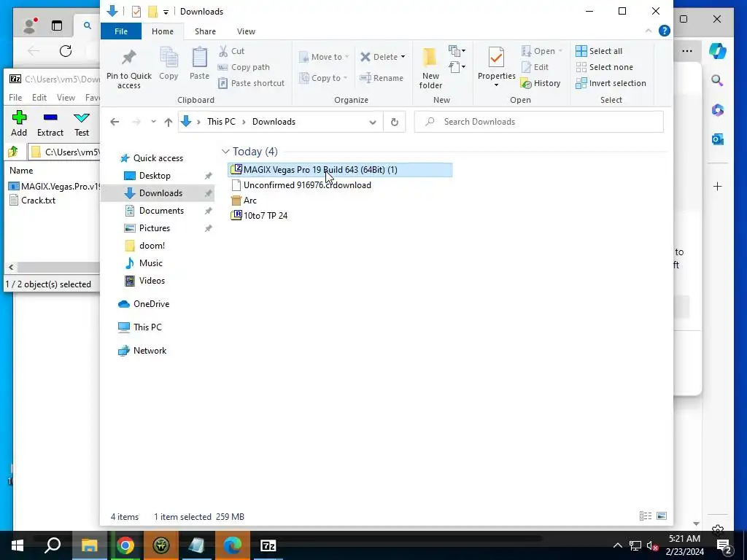Click the Windows Start button
The height and width of the screenshot is (560, 747).
click(18, 545)
